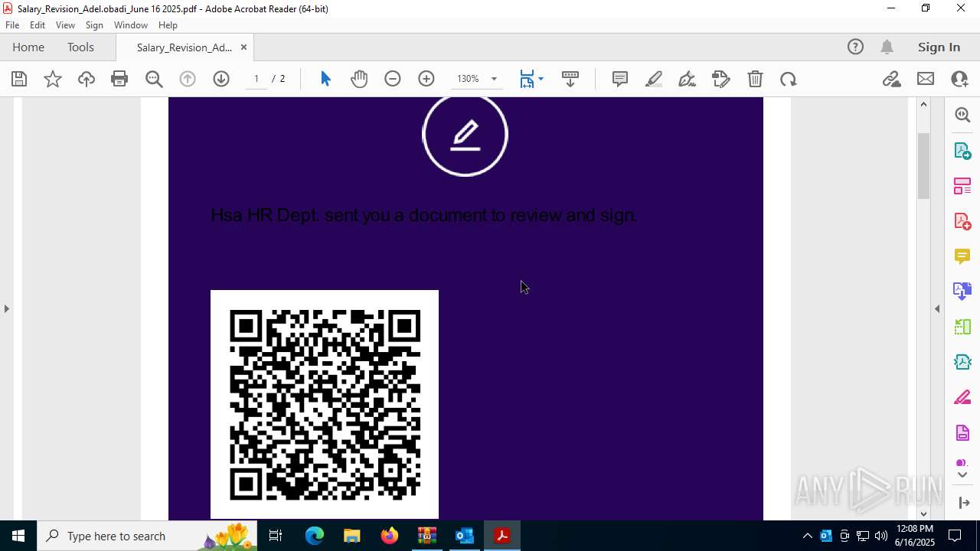This screenshot has height=551, width=980.
Task: Click the QR code image in document
Action: [325, 405]
